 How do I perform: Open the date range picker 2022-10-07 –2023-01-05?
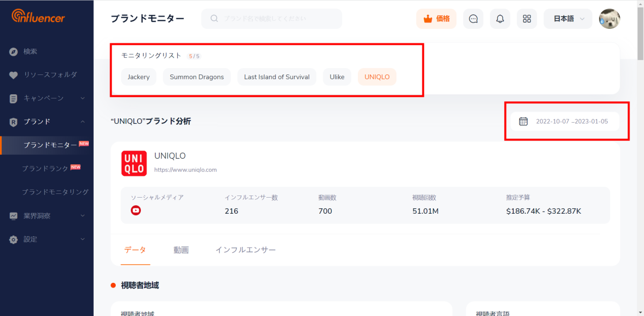click(x=565, y=122)
